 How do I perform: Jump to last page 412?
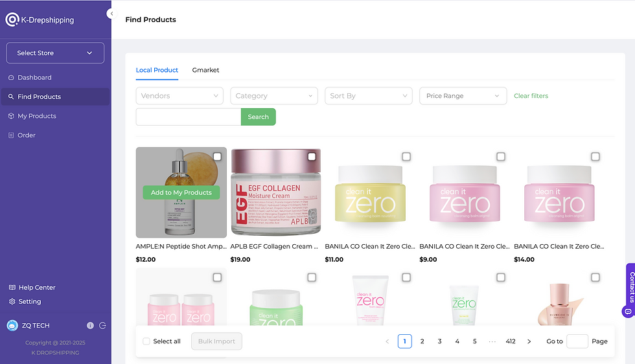pyautogui.click(x=511, y=341)
